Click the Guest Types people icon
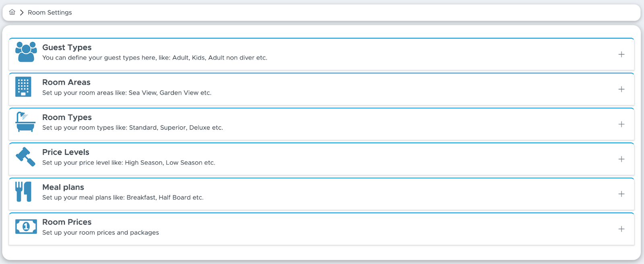The height and width of the screenshot is (264, 644). point(26,52)
